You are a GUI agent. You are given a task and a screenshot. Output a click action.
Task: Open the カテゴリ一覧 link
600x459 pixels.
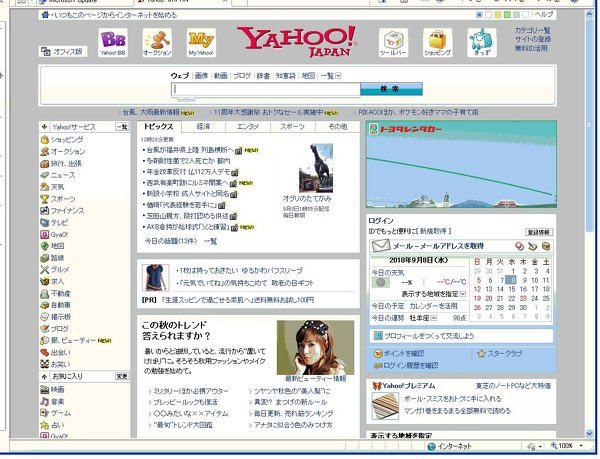(532, 30)
